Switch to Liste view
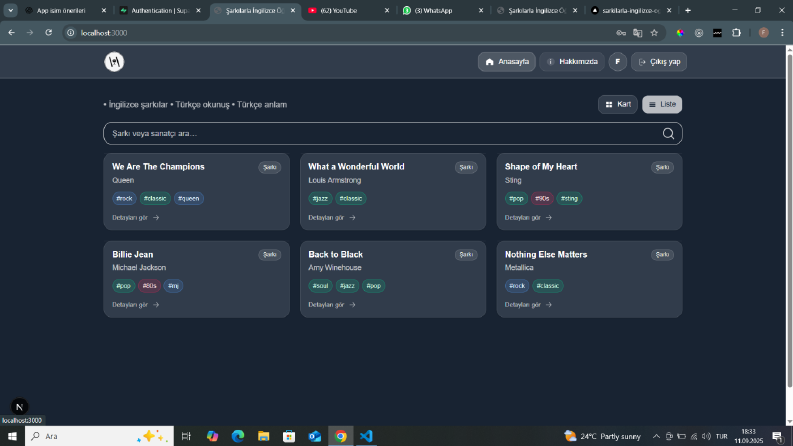 coord(662,104)
